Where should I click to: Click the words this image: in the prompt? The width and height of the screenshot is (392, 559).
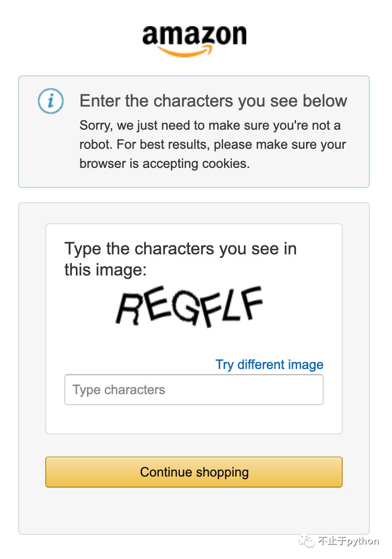[x=106, y=270]
